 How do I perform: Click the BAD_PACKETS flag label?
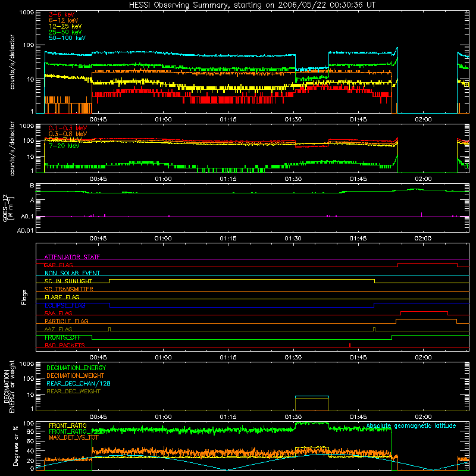(65, 345)
